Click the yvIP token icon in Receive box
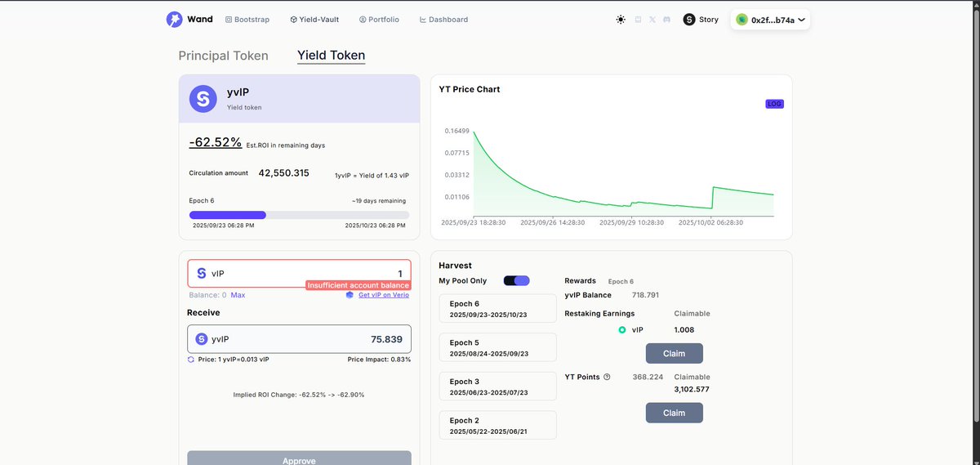This screenshot has height=465, width=980. tap(201, 339)
